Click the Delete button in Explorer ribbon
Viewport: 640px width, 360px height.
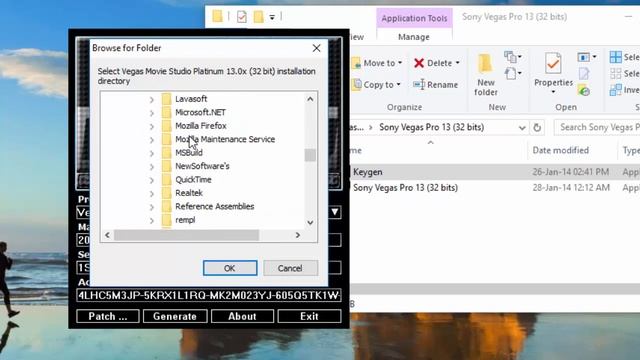click(x=433, y=63)
